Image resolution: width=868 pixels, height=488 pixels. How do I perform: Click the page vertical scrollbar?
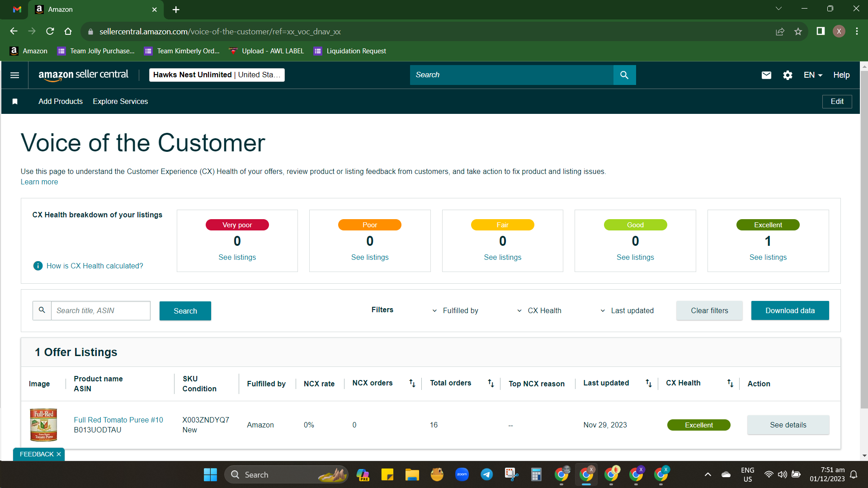click(x=864, y=239)
